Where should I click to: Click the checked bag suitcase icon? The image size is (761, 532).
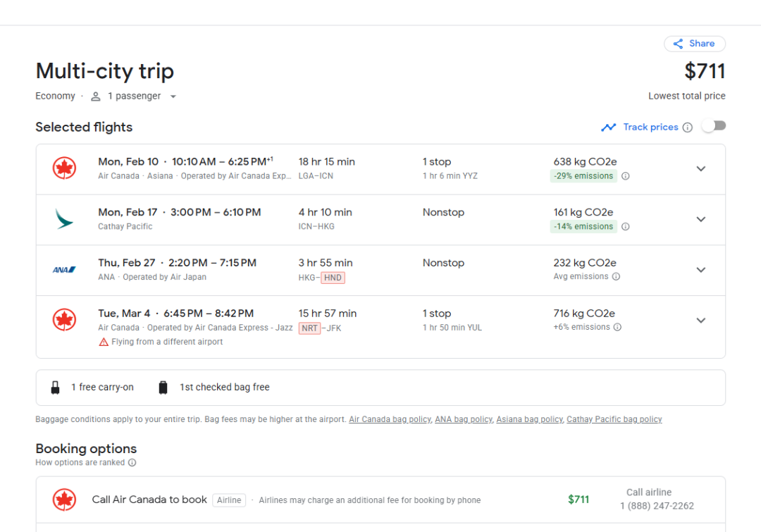pyautogui.click(x=163, y=388)
